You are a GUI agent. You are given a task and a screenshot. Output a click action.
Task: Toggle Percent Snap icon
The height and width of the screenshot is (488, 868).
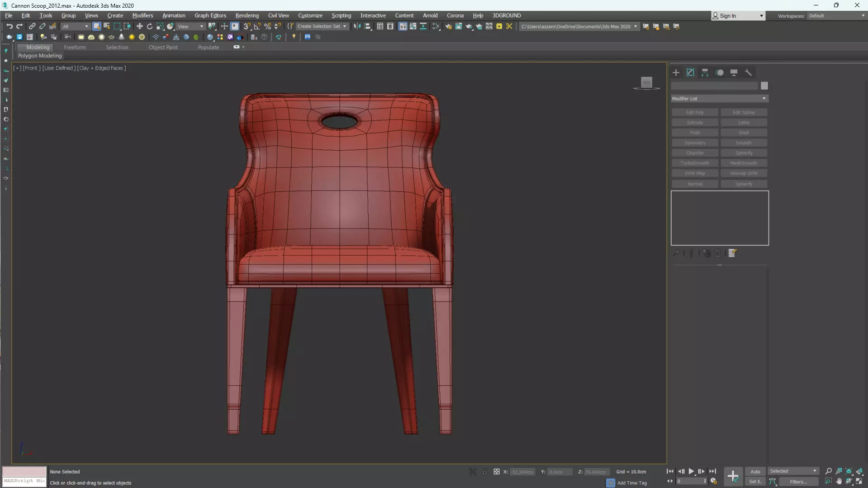[268, 26]
